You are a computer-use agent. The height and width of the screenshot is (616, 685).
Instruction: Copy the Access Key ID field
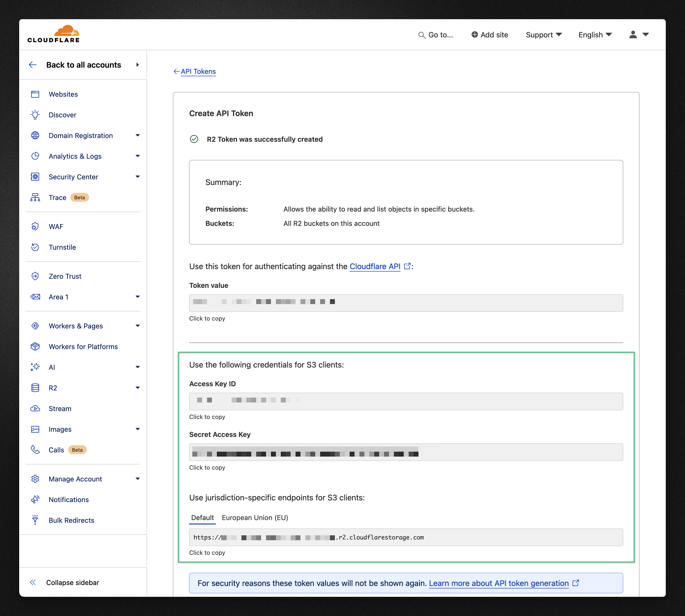pyautogui.click(x=406, y=401)
